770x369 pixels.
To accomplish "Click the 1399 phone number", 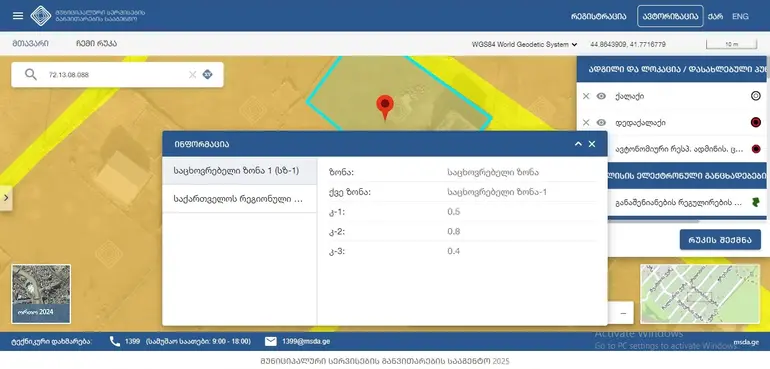I will click(132, 341).
